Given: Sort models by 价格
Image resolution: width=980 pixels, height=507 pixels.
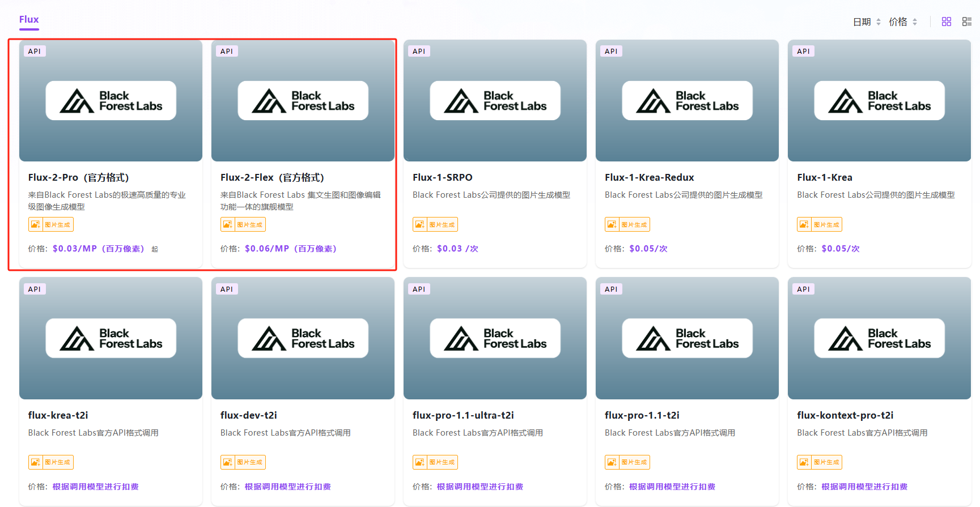Looking at the screenshot, I should [902, 22].
